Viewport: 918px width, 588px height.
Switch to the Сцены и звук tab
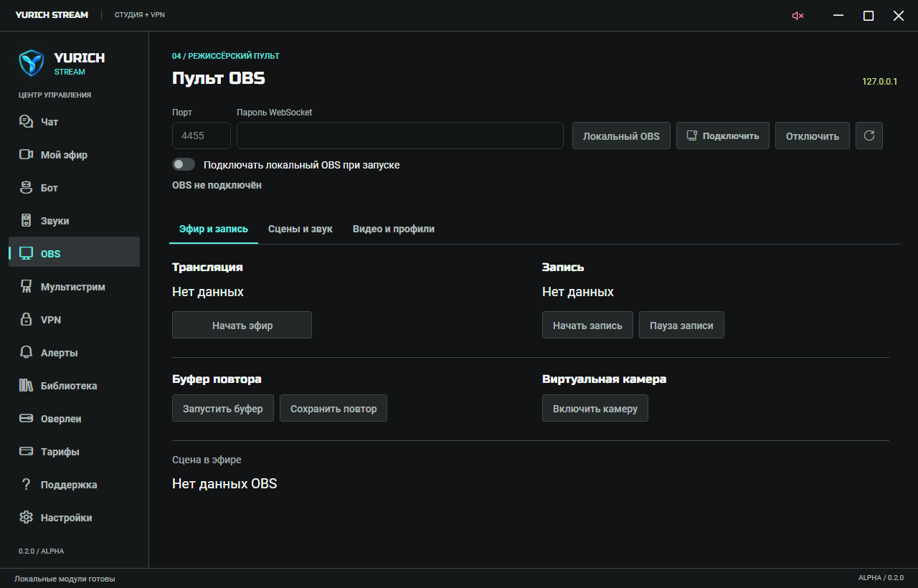point(301,229)
